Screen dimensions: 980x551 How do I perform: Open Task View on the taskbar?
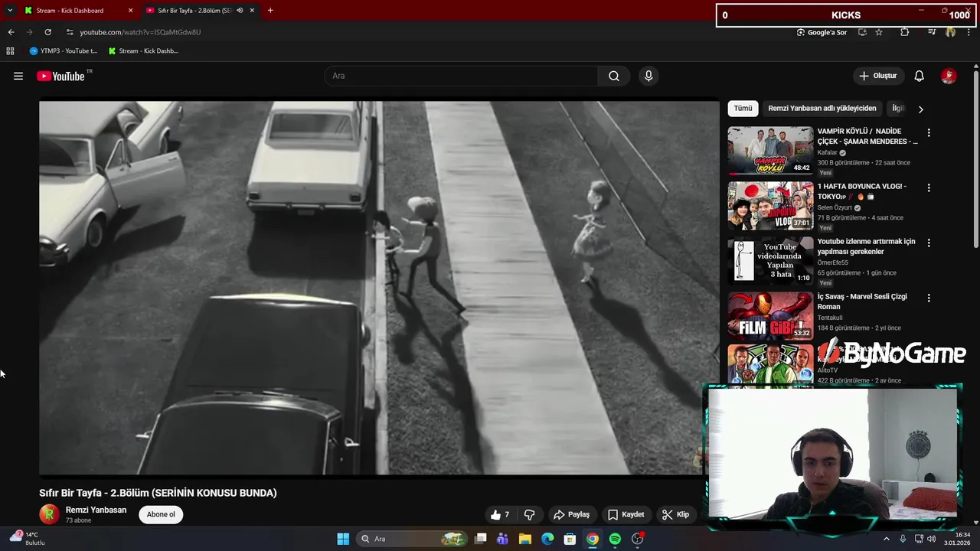point(480,539)
